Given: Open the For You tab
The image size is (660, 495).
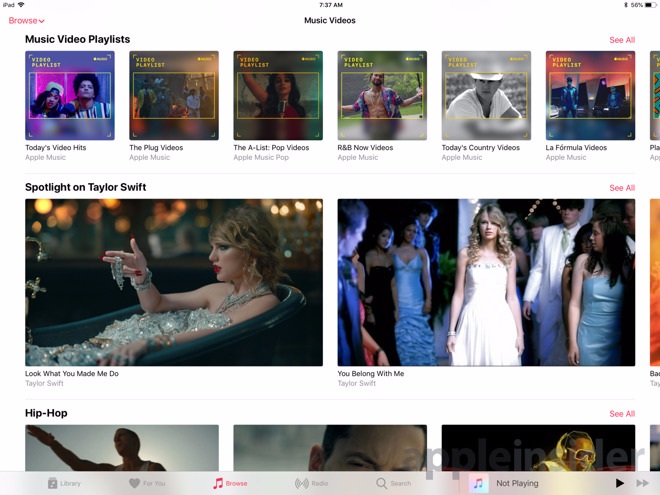Looking at the screenshot, I should 147,483.
